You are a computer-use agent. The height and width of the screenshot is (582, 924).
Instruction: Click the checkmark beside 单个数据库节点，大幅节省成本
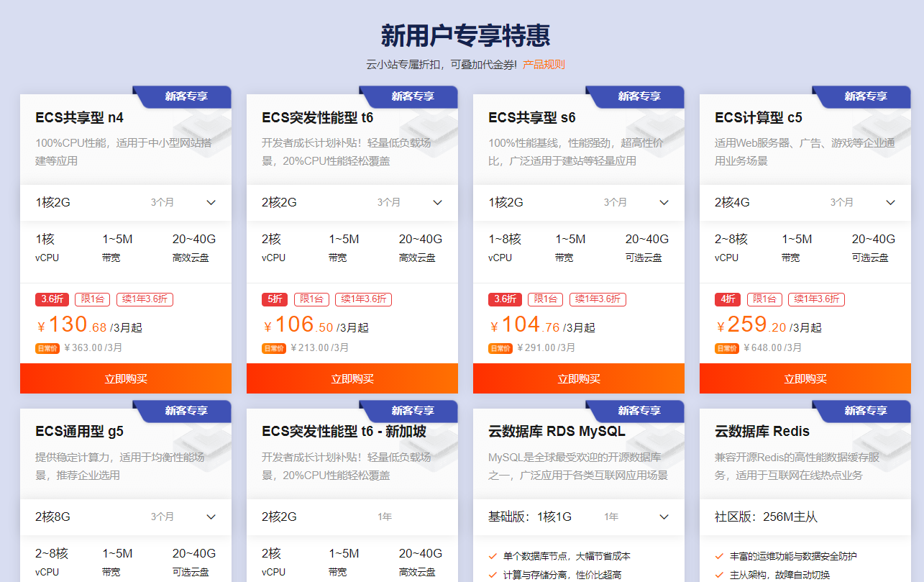tap(493, 556)
